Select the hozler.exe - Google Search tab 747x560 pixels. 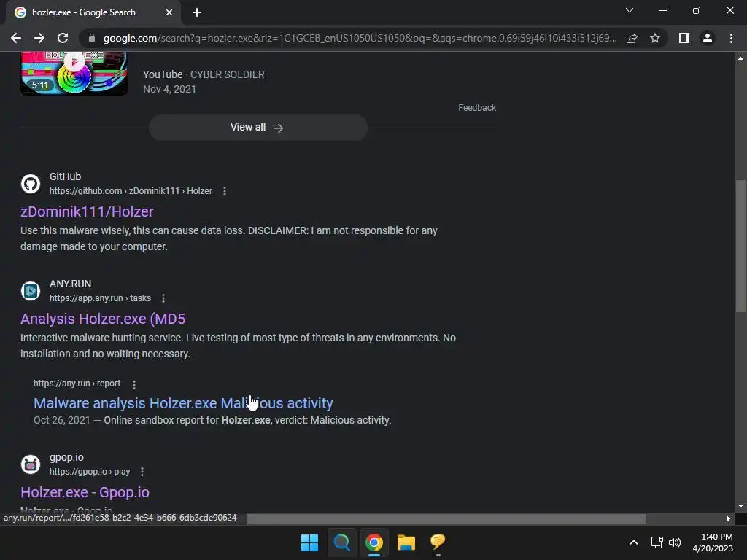[93, 12]
